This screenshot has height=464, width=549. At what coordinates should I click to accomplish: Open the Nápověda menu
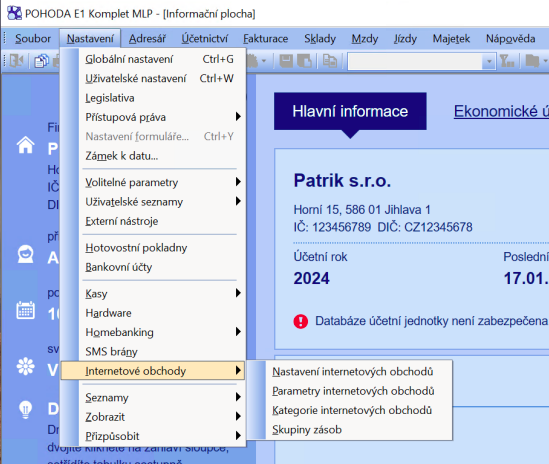point(510,39)
